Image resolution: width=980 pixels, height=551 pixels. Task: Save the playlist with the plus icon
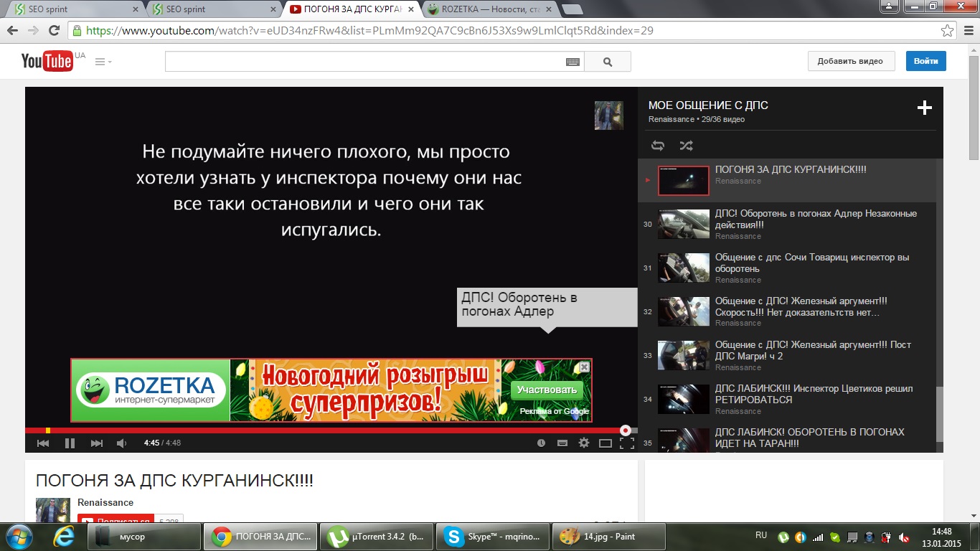[x=925, y=108]
